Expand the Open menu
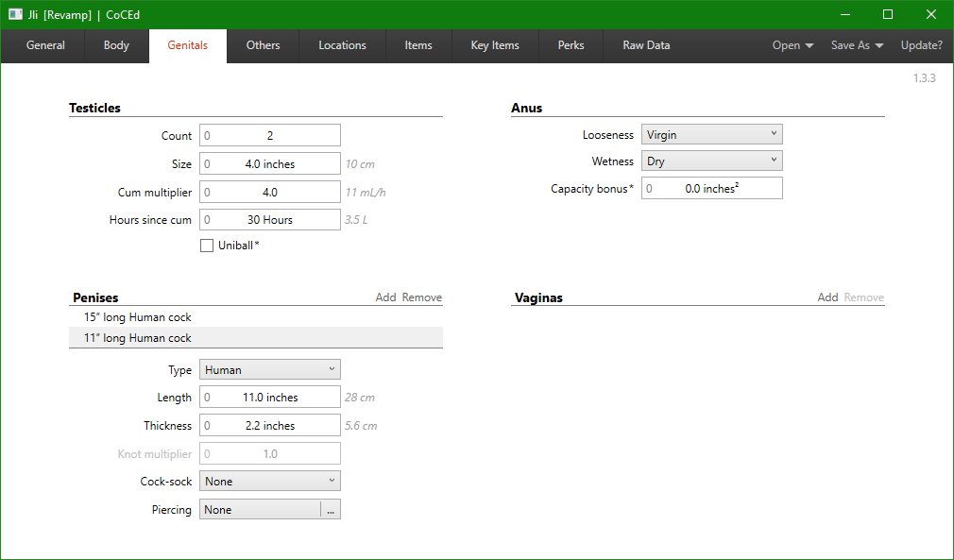The height and width of the screenshot is (560, 954). (x=792, y=45)
